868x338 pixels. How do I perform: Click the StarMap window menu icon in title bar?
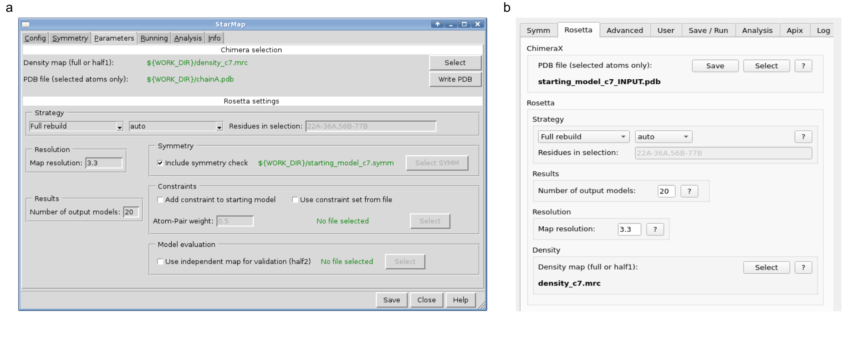[26, 25]
